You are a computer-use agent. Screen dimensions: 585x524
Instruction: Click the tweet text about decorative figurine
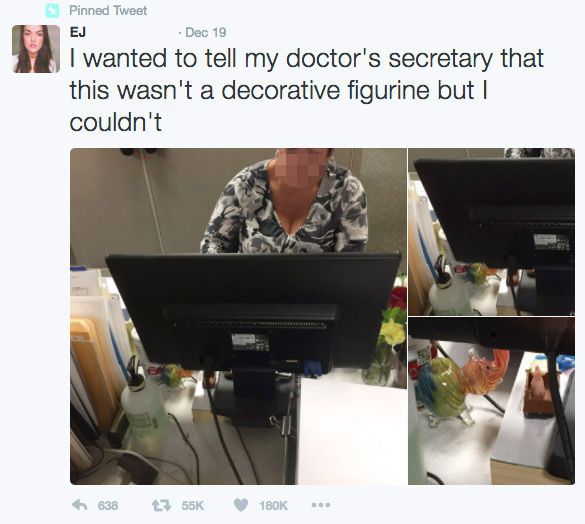pos(306,90)
